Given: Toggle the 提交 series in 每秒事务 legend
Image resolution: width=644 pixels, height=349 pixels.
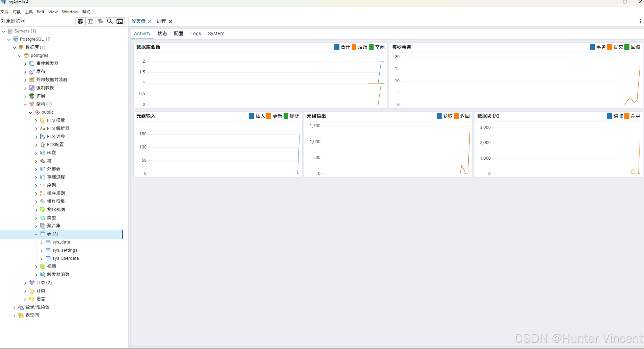Looking at the screenshot, I should point(615,47).
